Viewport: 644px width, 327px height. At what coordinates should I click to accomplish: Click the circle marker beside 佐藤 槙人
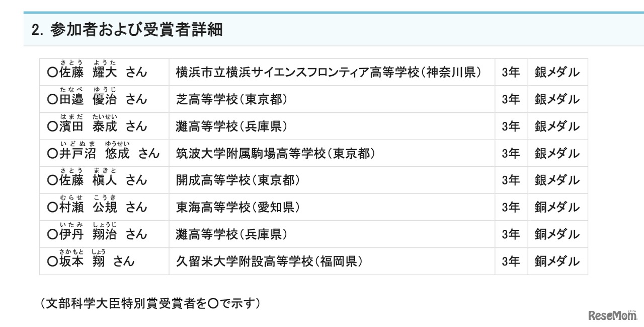pos(52,180)
